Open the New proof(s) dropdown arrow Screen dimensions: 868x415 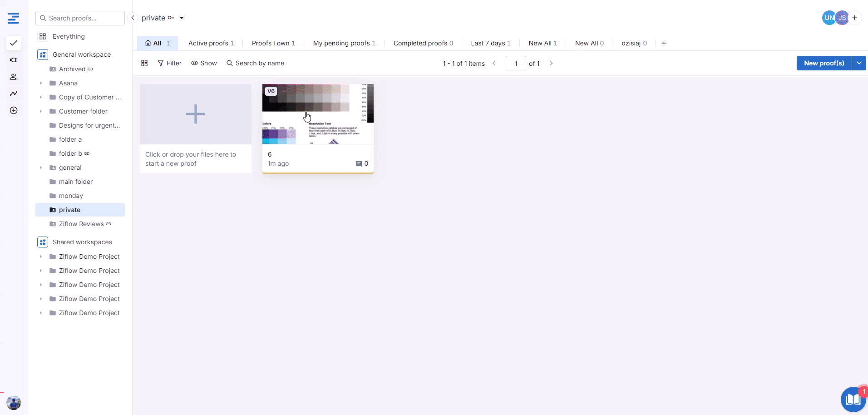[x=859, y=63]
